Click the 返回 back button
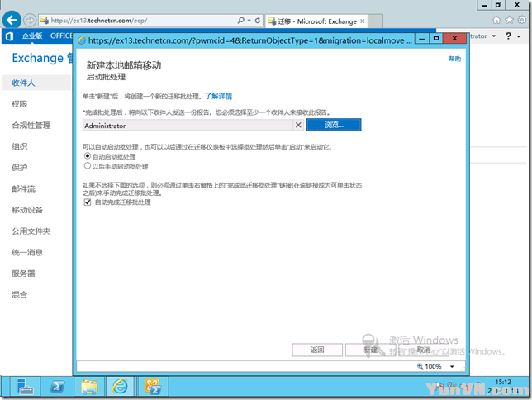 coord(317,350)
